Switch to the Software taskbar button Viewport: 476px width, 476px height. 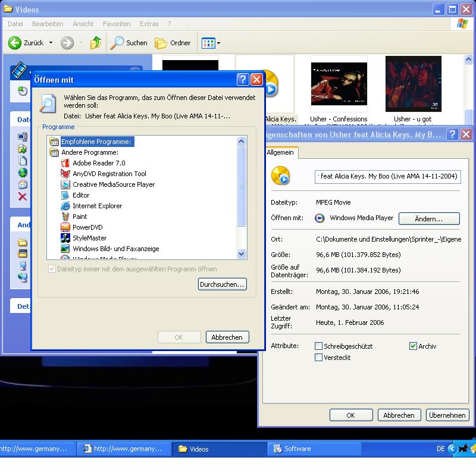click(x=314, y=449)
